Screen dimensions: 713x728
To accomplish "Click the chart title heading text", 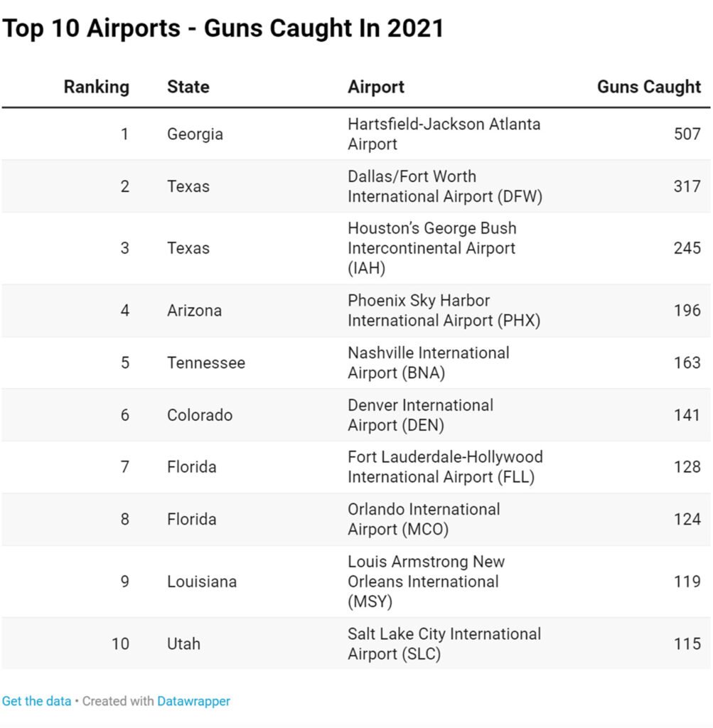I will click(x=223, y=28).
